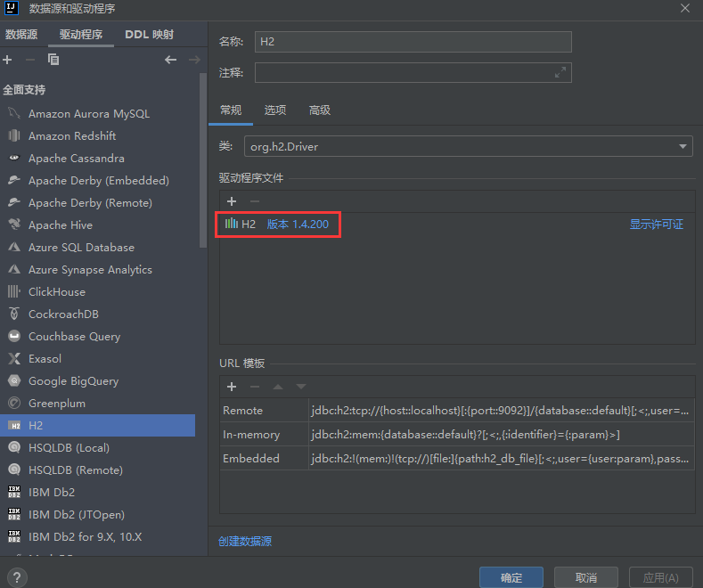Select the H2 driver in the list

pyautogui.click(x=98, y=425)
